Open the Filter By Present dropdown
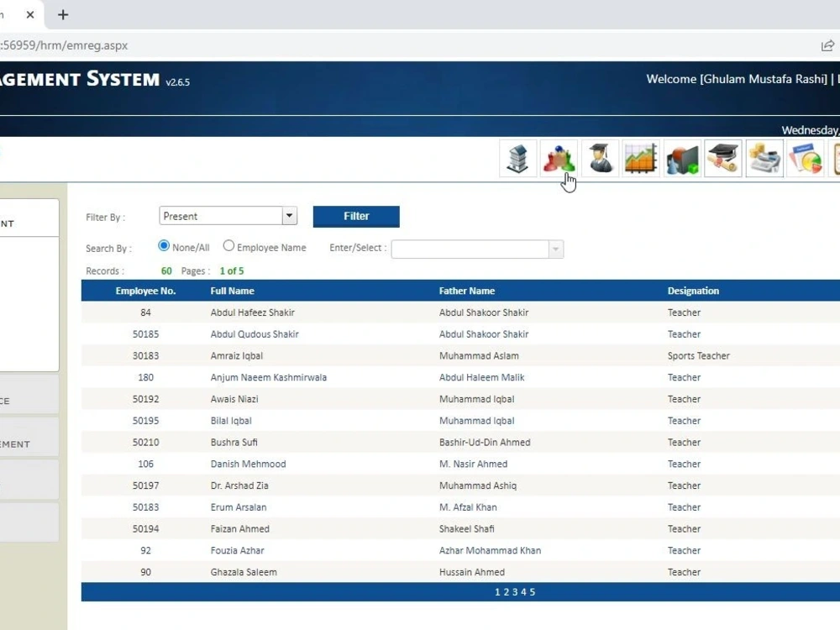This screenshot has height=630, width=840. [x=228, y=216]
